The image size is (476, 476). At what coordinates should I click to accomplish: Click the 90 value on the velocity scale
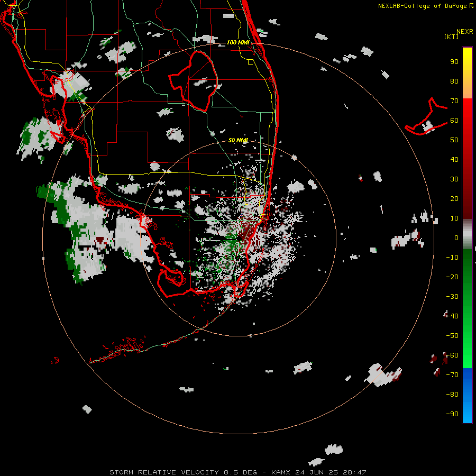(454, 62)
